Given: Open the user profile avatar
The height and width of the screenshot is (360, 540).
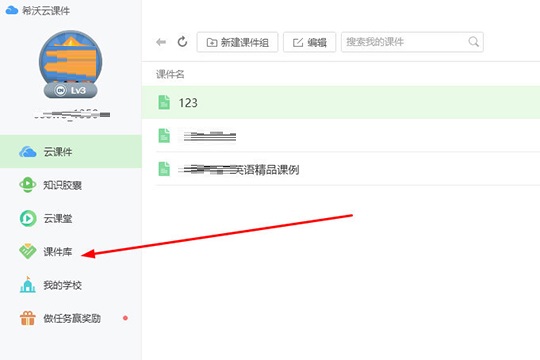Looking at the screenshot, I should (x=71, y=59).
